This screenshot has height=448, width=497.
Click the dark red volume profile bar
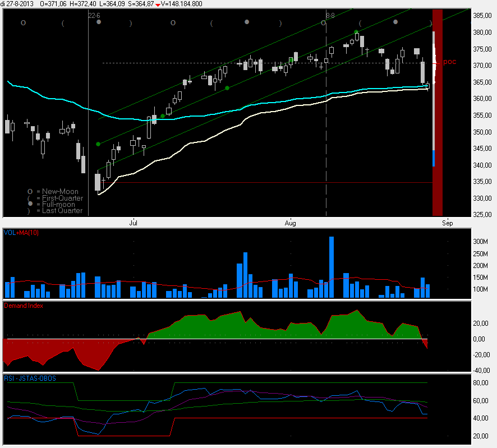coord(438,112)
